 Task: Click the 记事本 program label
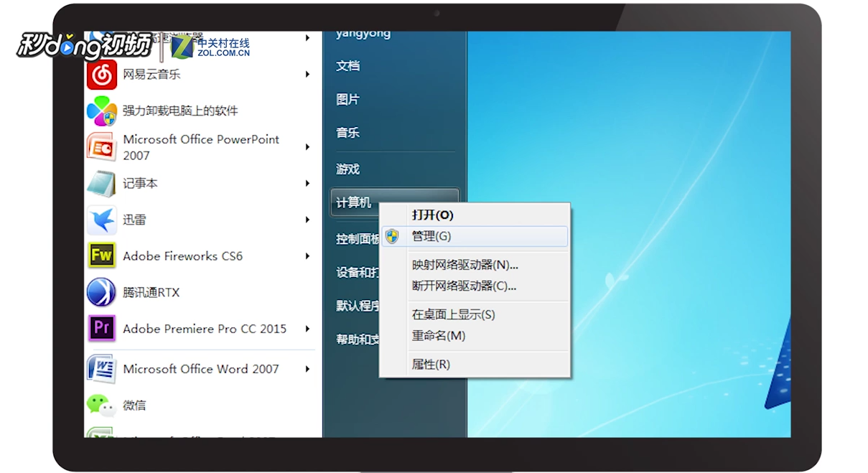140,184
